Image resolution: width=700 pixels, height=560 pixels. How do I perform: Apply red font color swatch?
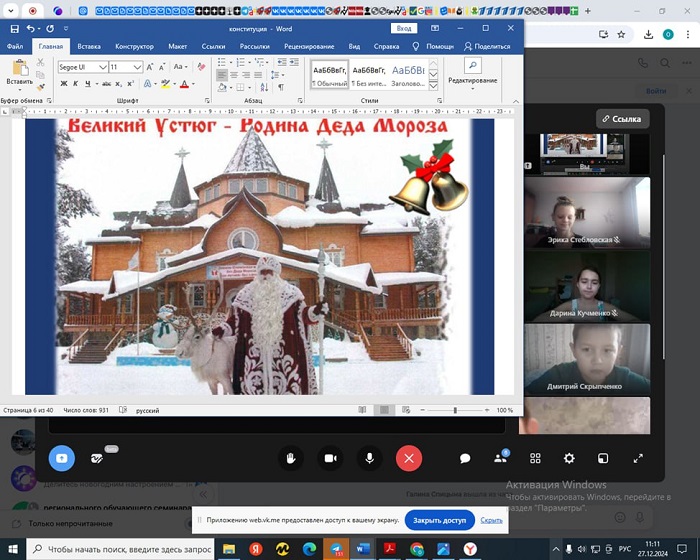[184, 84]
